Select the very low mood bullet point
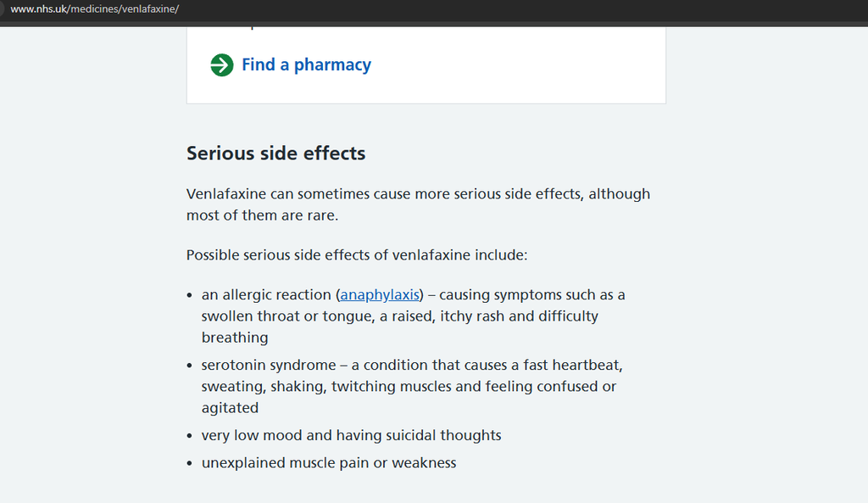This screenshot has width=868, height=503. pyautogui.click(x=352, y=435)
